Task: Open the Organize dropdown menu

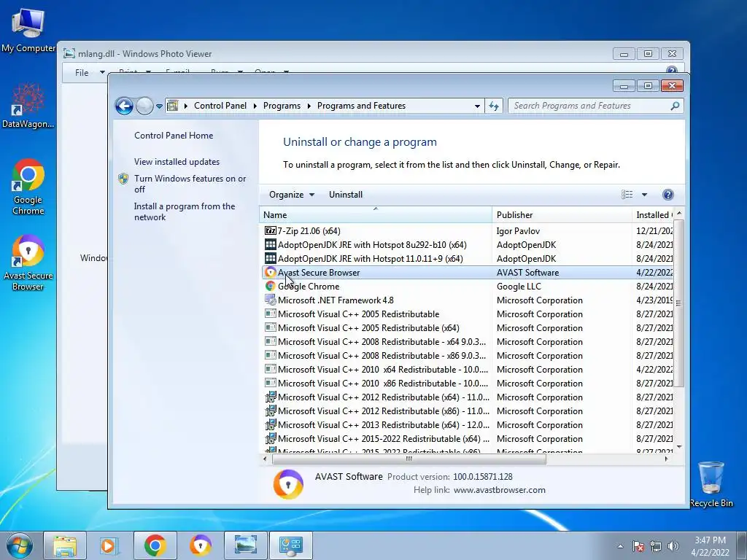Action: tap(292, 194)
